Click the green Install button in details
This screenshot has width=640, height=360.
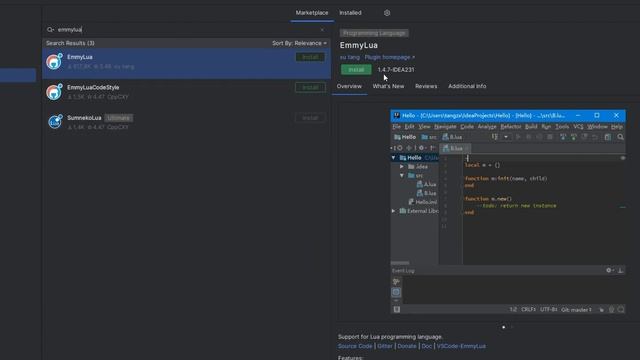(356, 69)
